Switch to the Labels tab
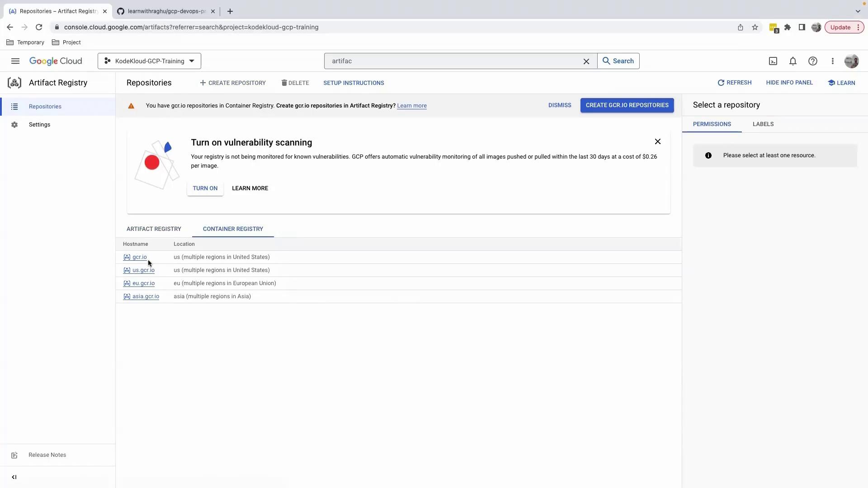Viewport: 868px width, 488px height. (763, 124)
